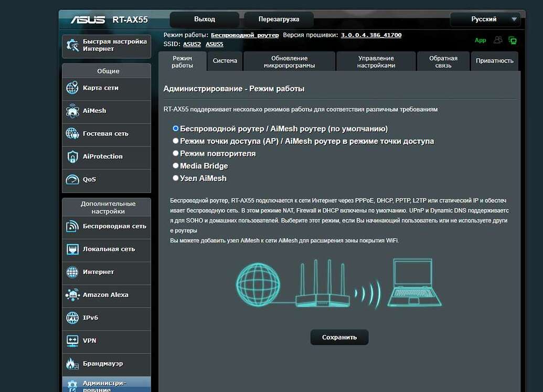Open QoS using the gauge icon
The height and width of the screenshot is (392, 543).
[x=72, y=179]
